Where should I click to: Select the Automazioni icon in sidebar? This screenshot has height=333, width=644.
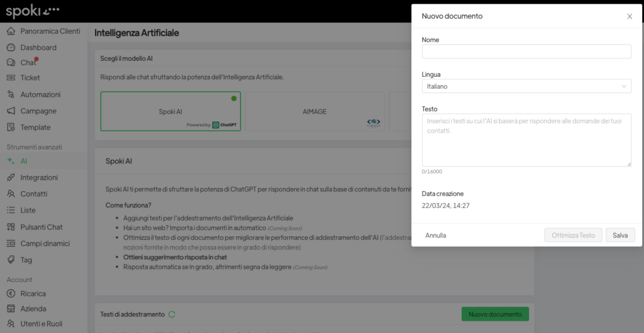tap(11, 95)
